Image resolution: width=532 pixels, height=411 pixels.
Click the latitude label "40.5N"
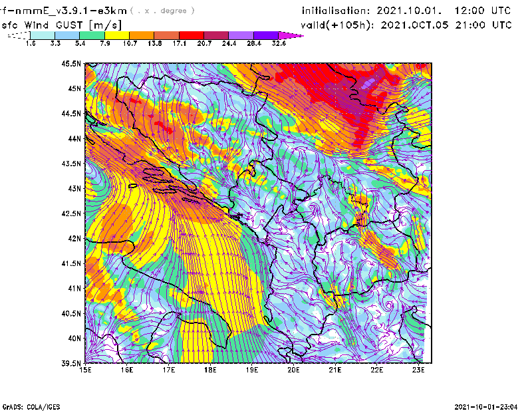(x=71, y=313)
